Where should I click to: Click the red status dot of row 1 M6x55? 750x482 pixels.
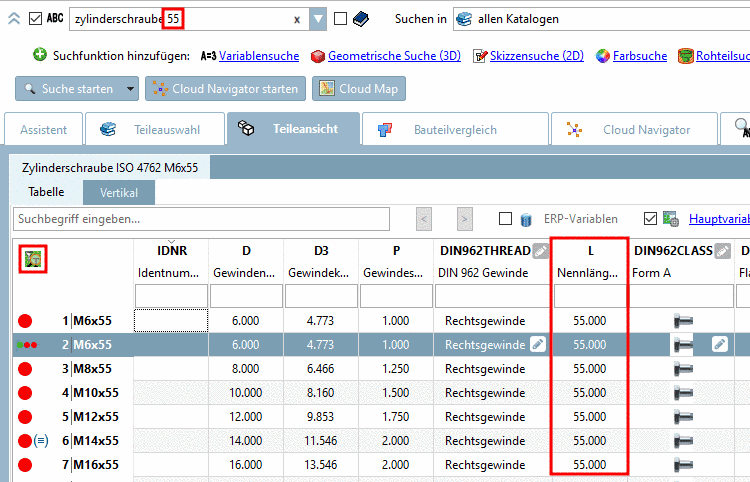coord(25,321)
